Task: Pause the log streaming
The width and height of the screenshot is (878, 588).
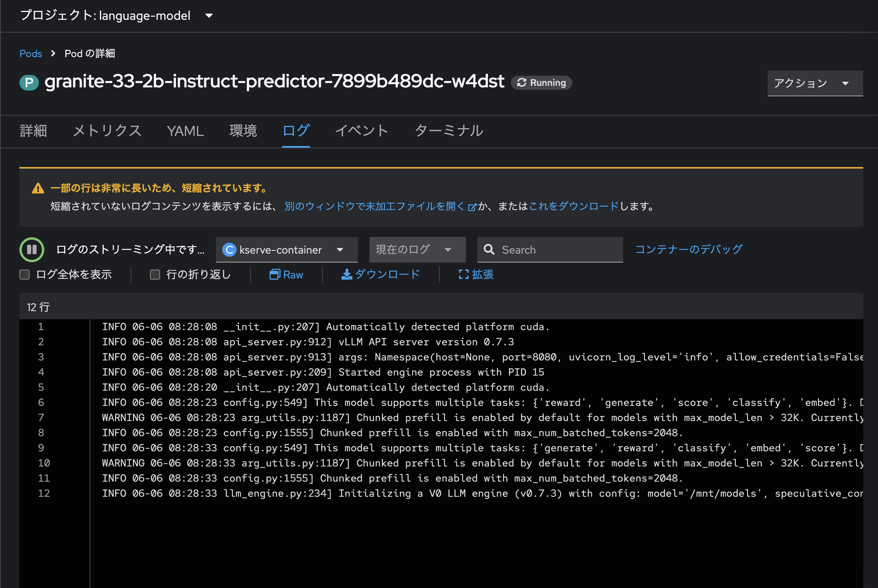Action: (x=32, y=250)
